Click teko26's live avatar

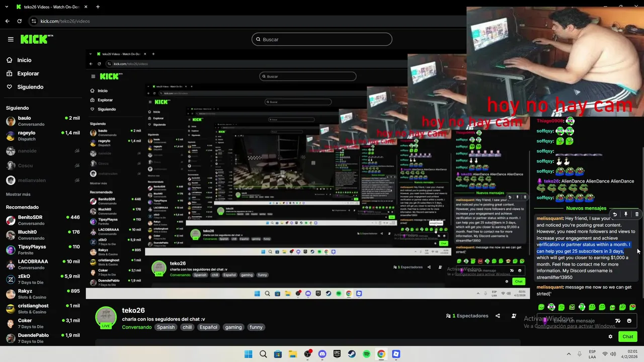click(x=106, y=317)
